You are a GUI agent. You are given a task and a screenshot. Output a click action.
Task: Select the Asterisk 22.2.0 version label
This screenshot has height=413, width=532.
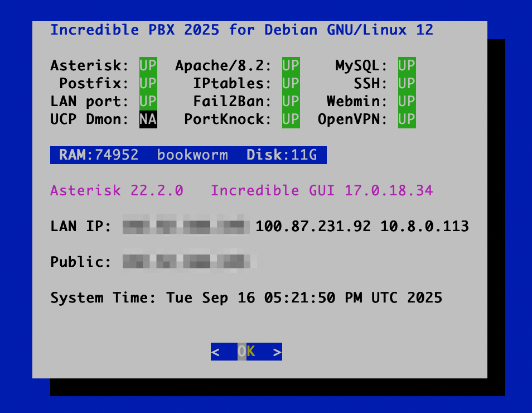(117, 190)
